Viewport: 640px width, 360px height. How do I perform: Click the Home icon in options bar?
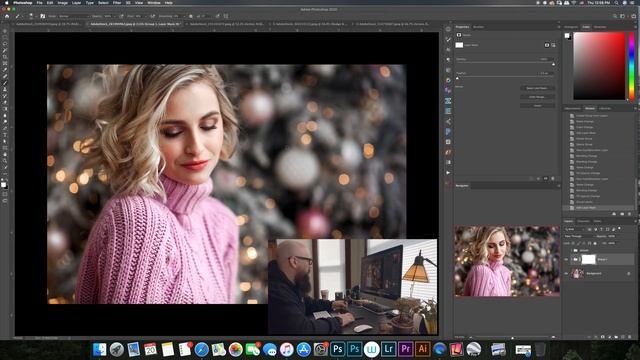click(x=7, y=16)
